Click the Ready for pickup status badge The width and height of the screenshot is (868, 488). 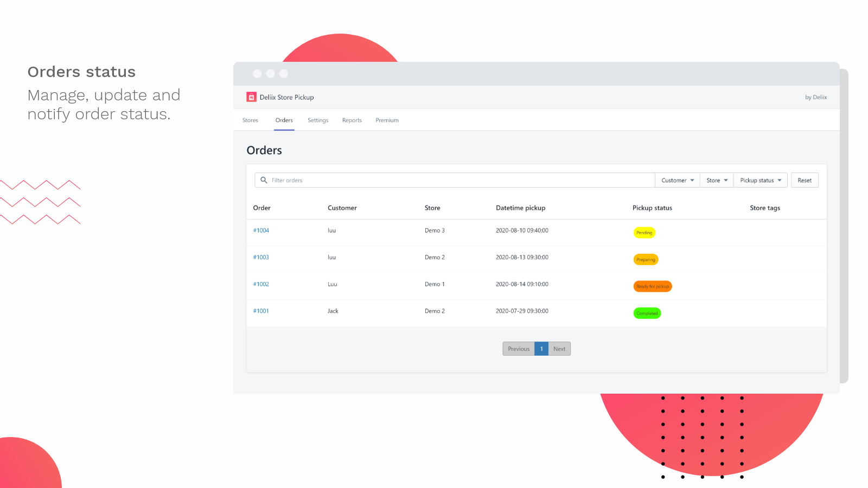pyautogui.click(x=653, y=286)
